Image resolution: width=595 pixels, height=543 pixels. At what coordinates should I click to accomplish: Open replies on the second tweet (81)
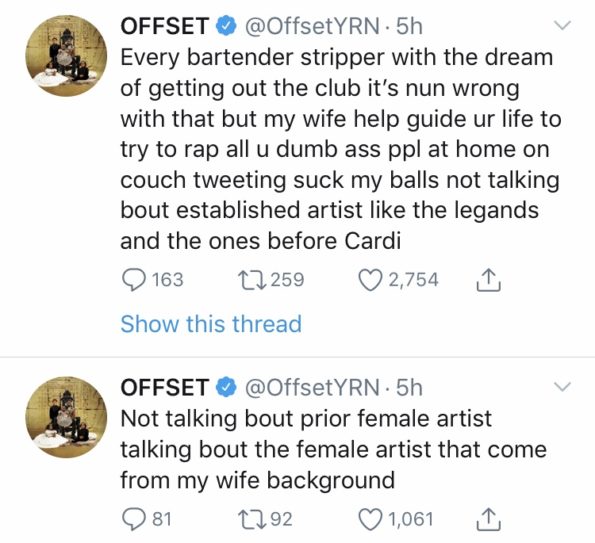tap(147, 519)
